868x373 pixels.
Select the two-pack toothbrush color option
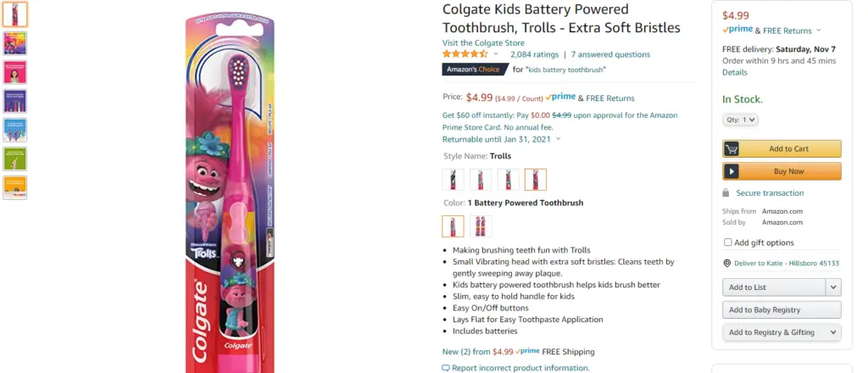[x=481, y=226]
